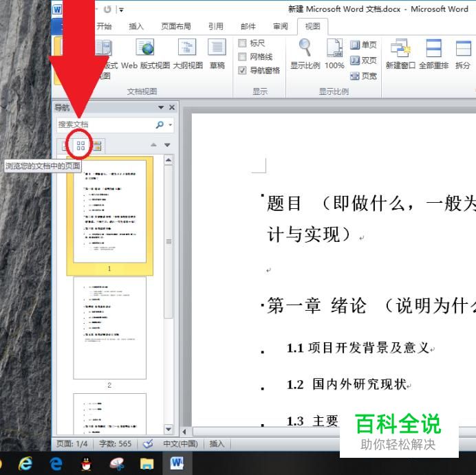Go to previous result arrow in navigation pane
This screenshot has height=475, width=476.
tap(153, 145)
